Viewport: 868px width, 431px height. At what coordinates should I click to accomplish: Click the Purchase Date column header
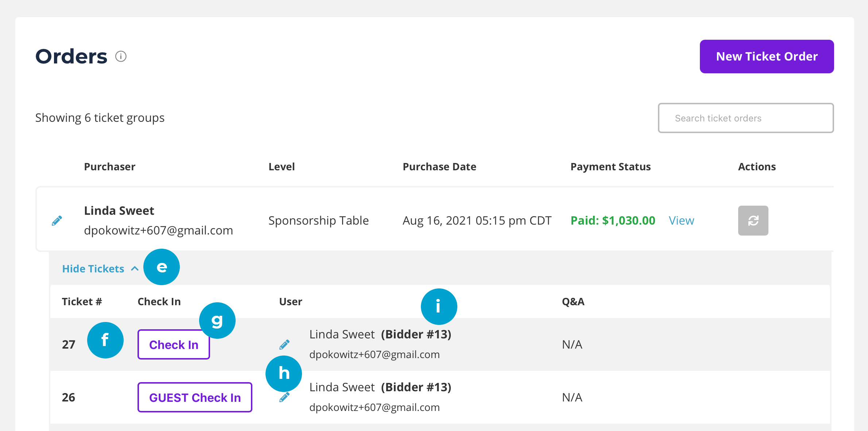pos(439,167)
